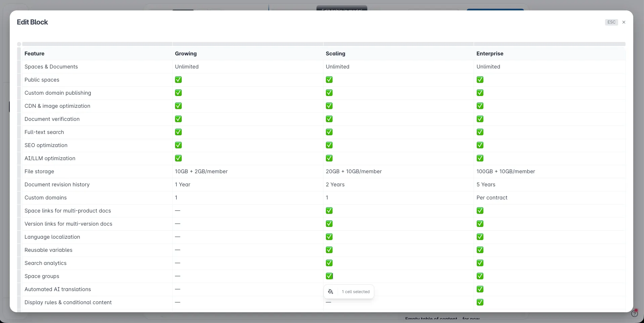
Task: Select the 'Document revision history' feature cell
Action: pyautogui.click(x=97, y=185)
